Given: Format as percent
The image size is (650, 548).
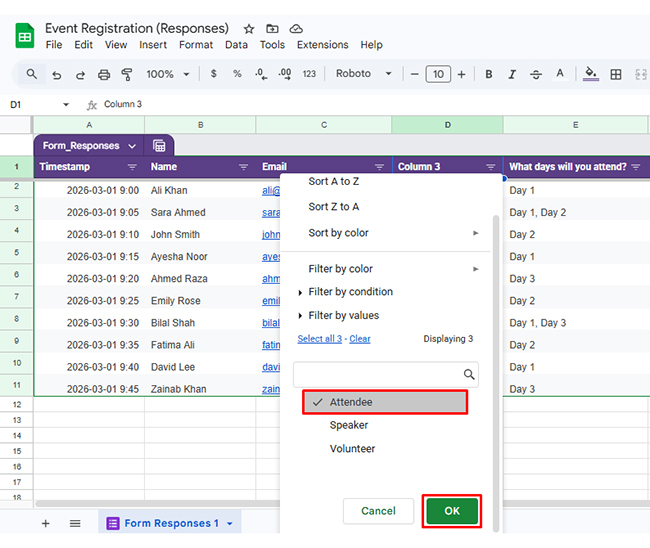Looking at the screenshot, I should [237, 74].
